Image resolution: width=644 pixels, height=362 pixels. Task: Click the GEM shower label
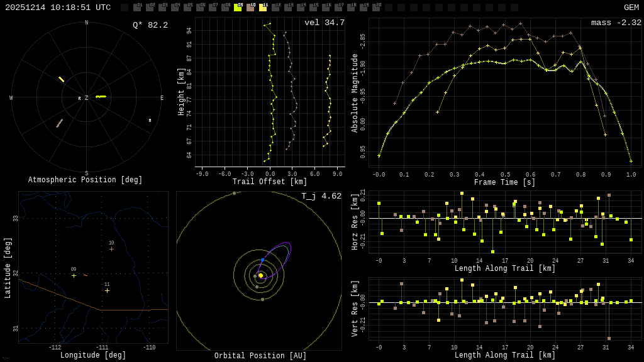click(631, 8)
